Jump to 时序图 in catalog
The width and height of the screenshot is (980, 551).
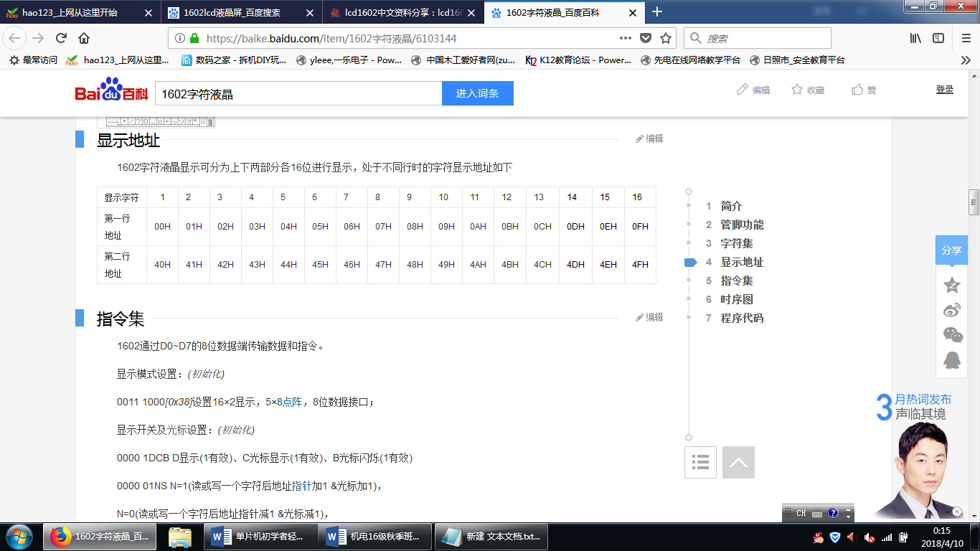click(x=737, y=299)
